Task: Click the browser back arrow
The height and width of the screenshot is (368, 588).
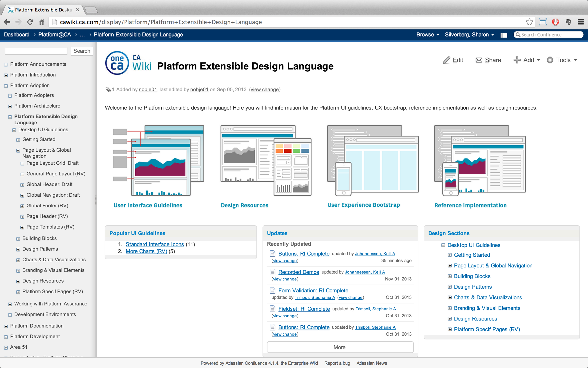Action: (x=7, y=22)
